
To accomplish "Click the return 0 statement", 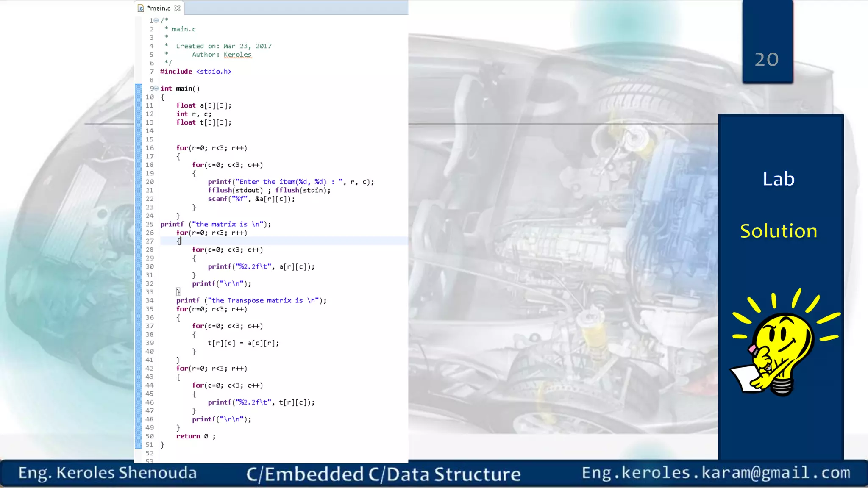I will tap(195, 436).
